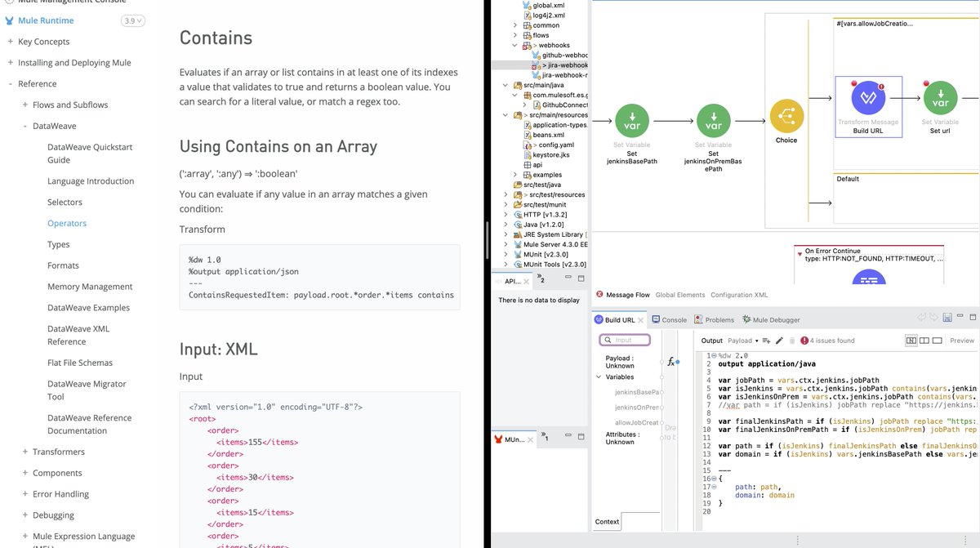Open the Selectors docs page
Viewport: 980px width, 548px height.
pyautogui.click(x=65, y=202)
